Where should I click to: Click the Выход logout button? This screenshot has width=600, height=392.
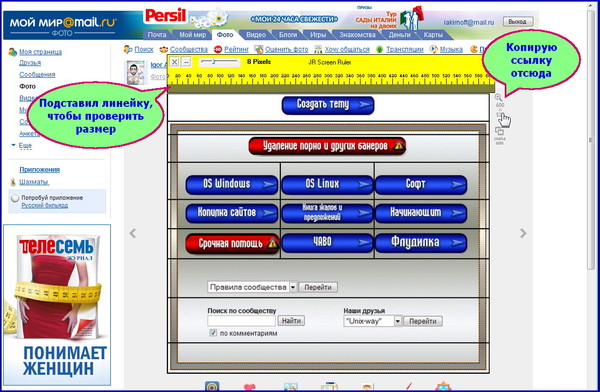point(517,22)
